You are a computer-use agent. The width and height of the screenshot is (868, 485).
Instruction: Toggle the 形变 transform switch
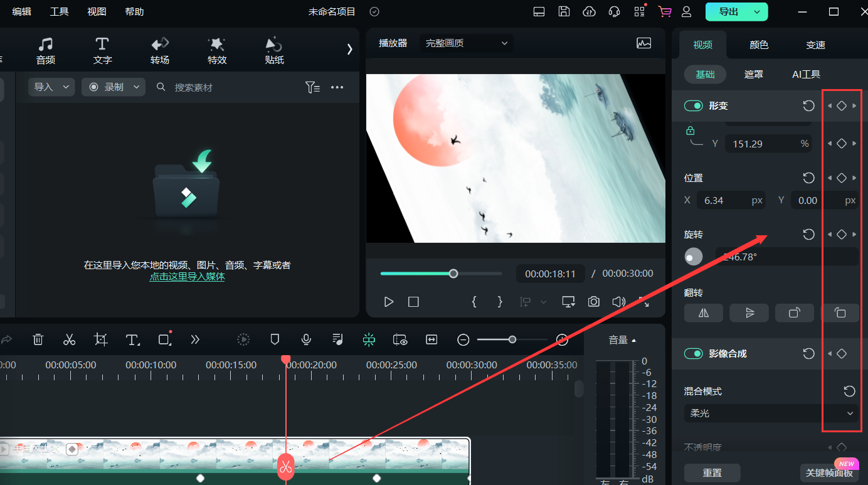point(693,105)
